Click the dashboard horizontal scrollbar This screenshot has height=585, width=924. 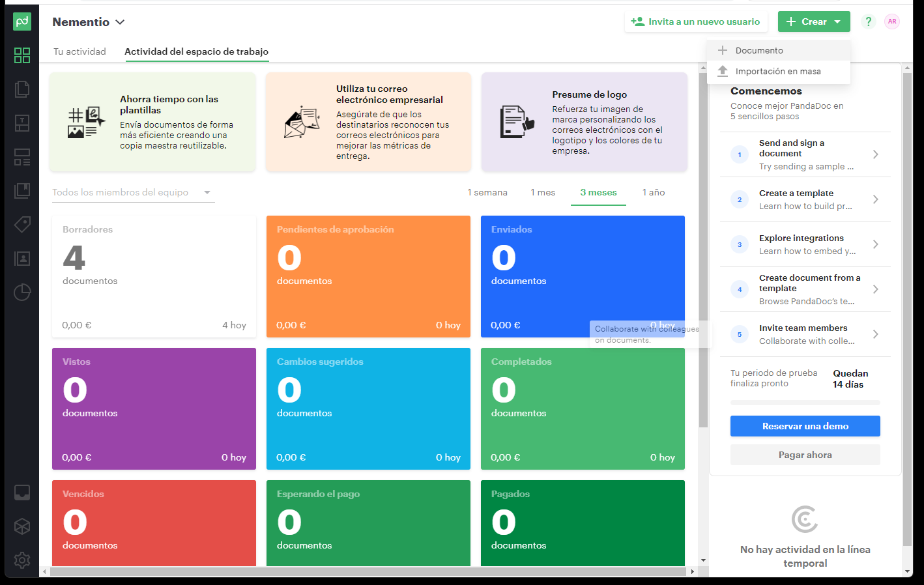click(x=368, y=571)
